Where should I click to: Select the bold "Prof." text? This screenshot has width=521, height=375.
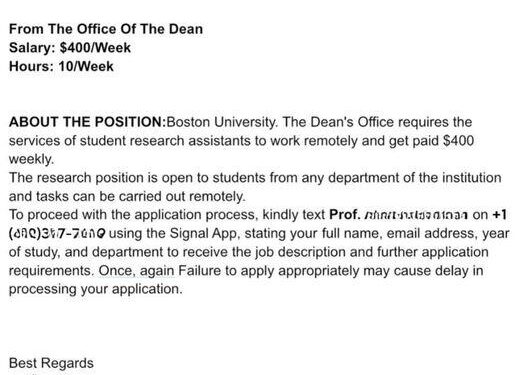tap(345, 215)
